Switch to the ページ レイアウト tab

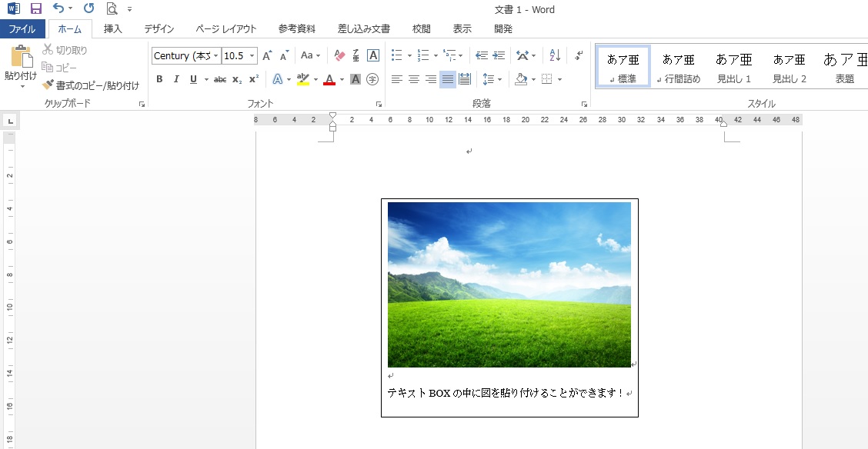(226, 29)
